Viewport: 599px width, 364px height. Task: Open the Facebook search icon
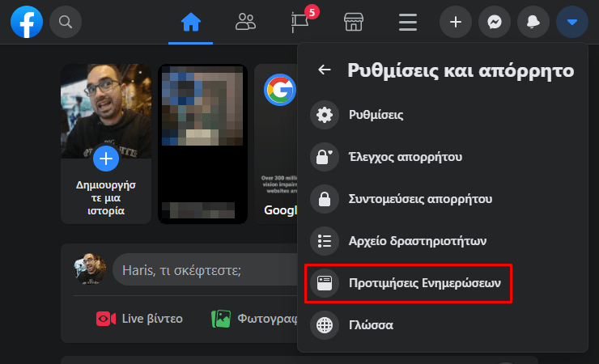66,22
